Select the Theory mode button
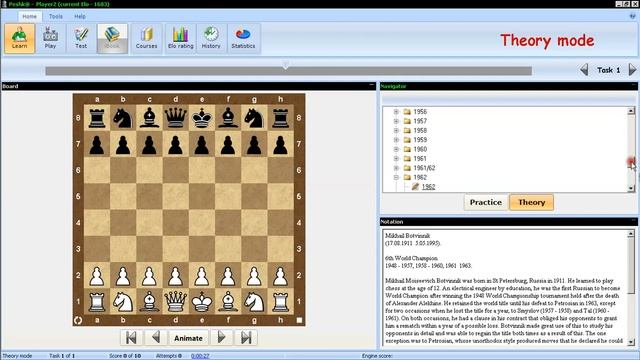640x360 pixels. pyautogui.click(x=531, y=202)
